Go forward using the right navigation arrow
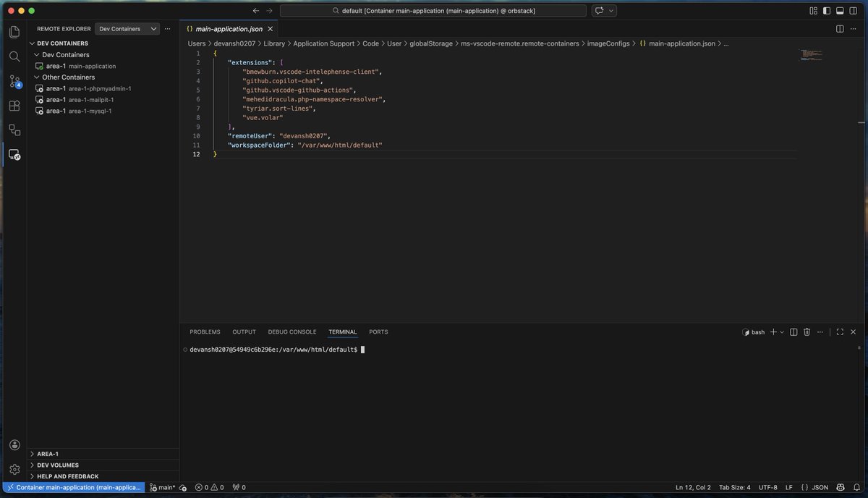The image size is (868, 498). 270,11
